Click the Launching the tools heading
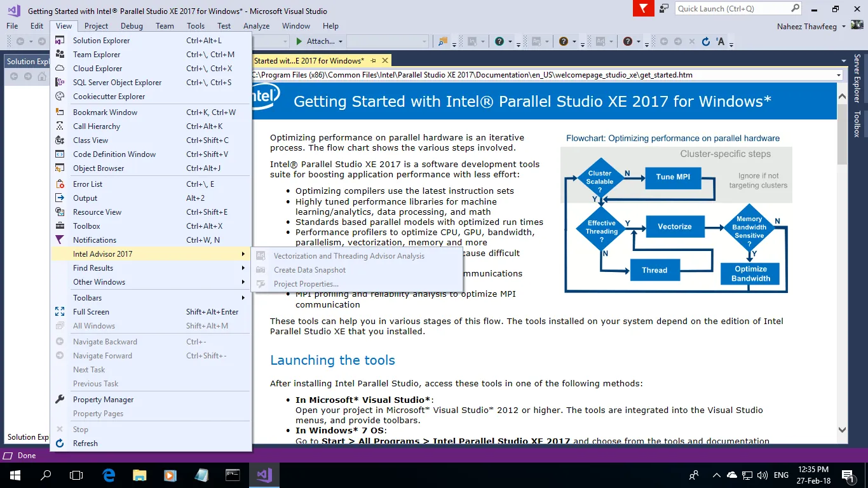The width and height of the screenshot is (868, 488). click(x=332, y=360)
